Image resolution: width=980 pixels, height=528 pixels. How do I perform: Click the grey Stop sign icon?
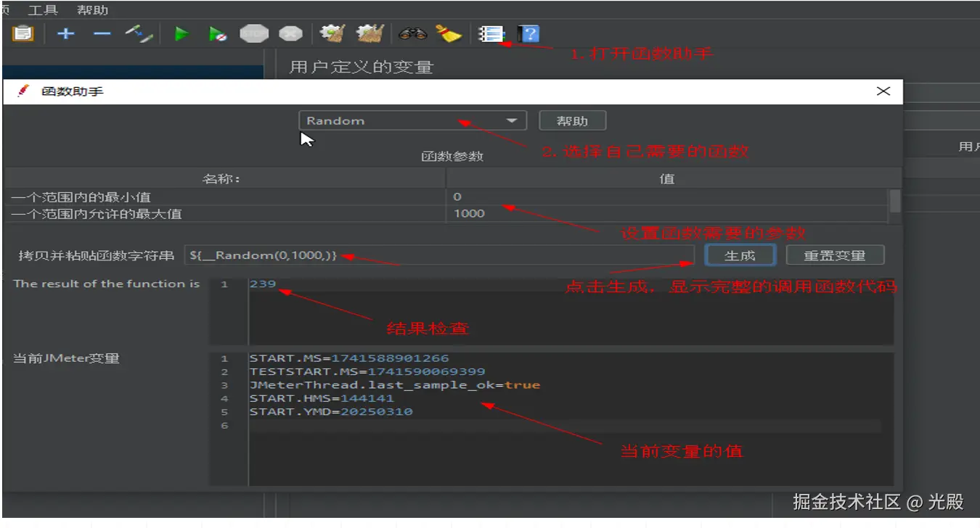[x=254, y=33]
